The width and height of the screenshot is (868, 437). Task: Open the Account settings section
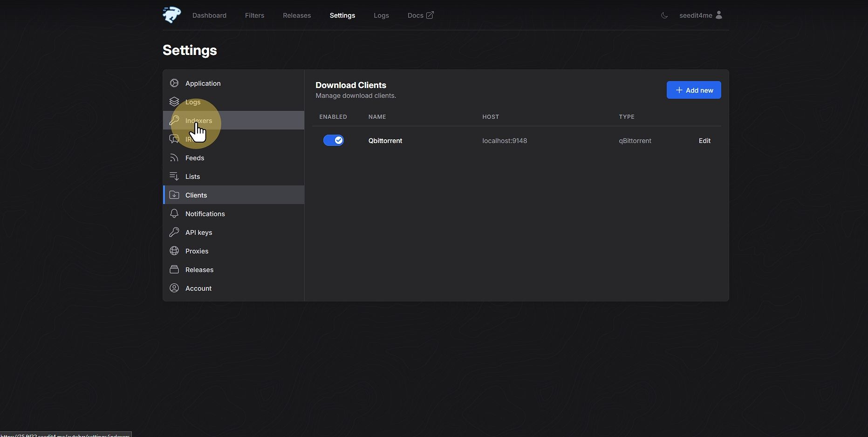pyautogui.click(x=233, y=288)
